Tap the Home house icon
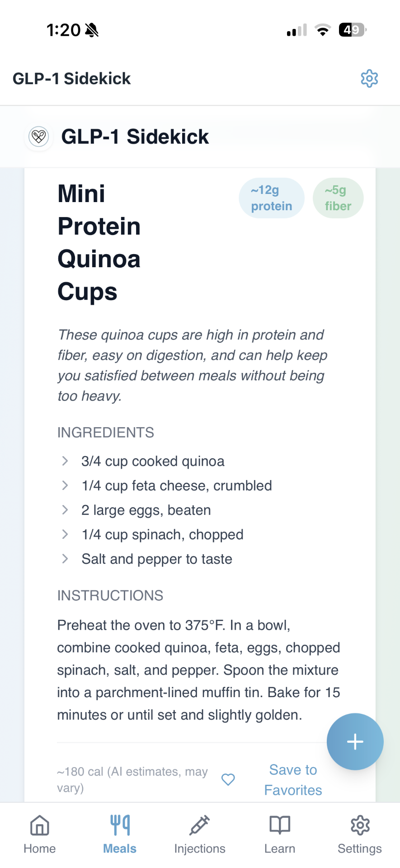The width and height of the screenshot is (400, 868). [x=40, y=826]
